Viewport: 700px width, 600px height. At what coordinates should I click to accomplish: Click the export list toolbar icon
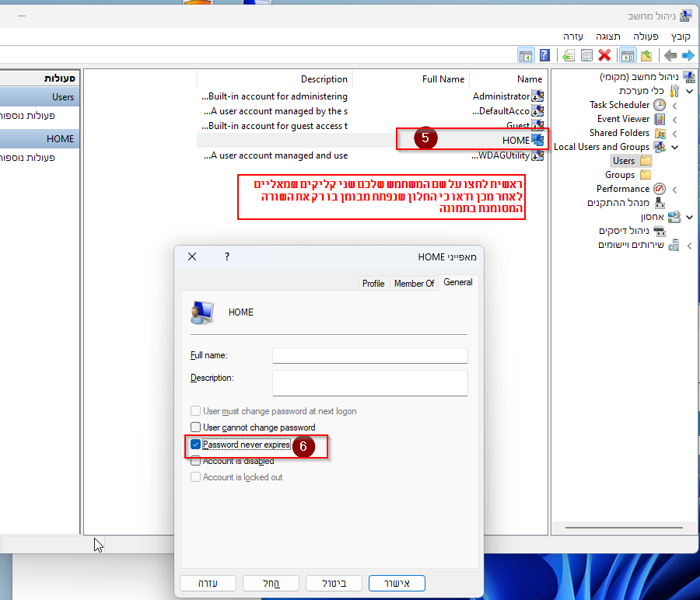(x=569, y=55)
